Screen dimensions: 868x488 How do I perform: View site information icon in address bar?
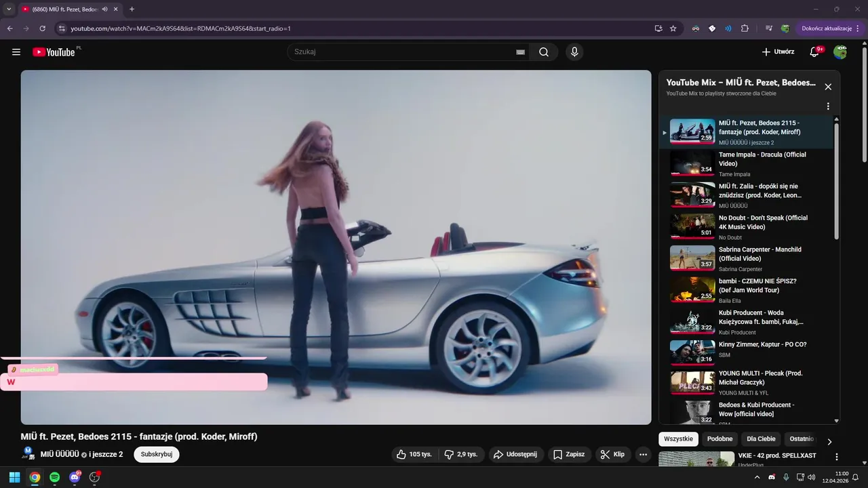61,28
